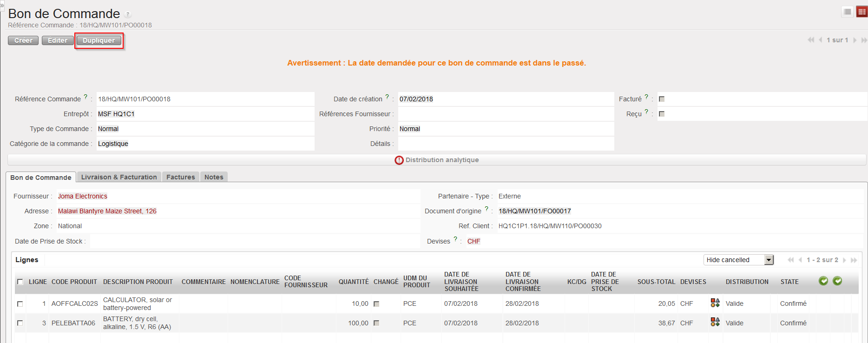Open distribution icon for BATTERY line

(715, 322)
